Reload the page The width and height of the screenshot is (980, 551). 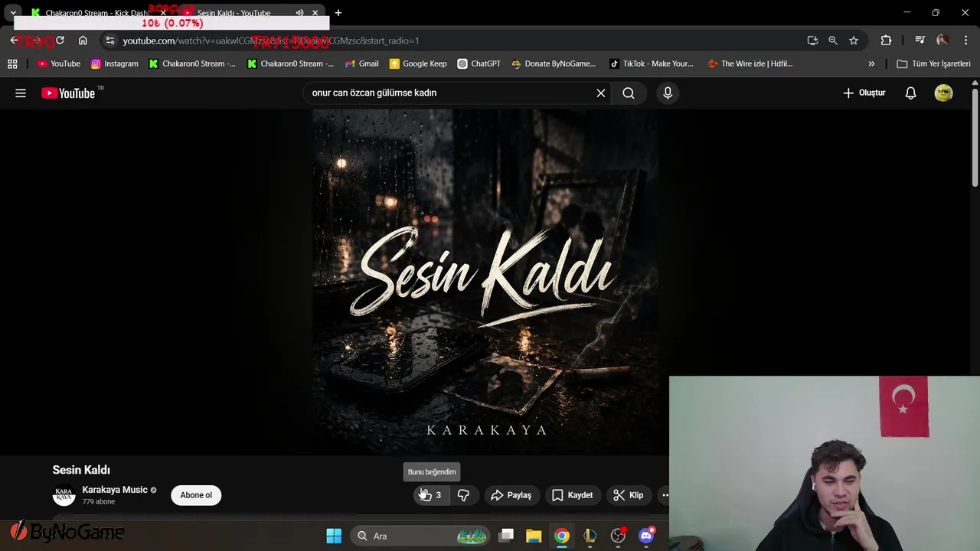(60, 41)
